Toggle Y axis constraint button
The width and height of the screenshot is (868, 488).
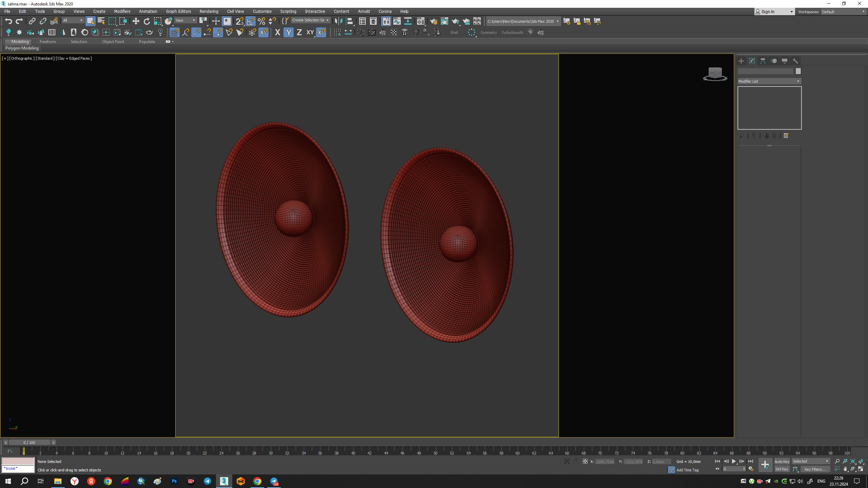pyautogui.click(x=289, y=33)
